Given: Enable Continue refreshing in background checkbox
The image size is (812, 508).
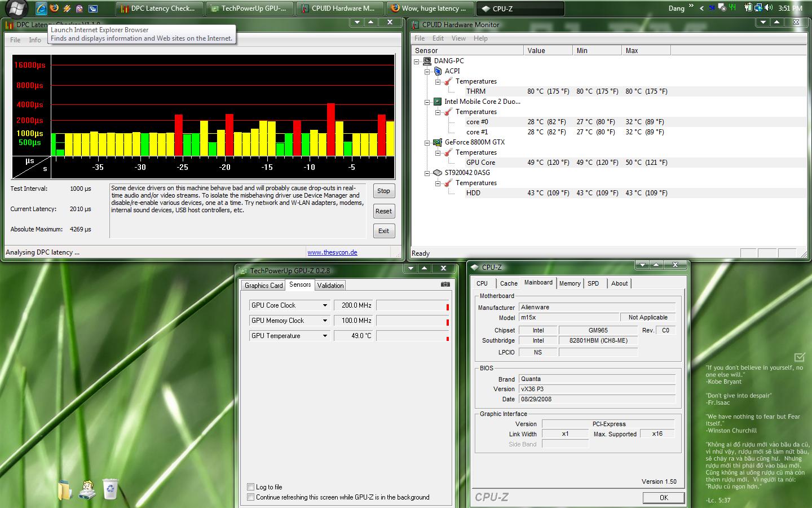Looking at the screenshot, I should [250, 497].
